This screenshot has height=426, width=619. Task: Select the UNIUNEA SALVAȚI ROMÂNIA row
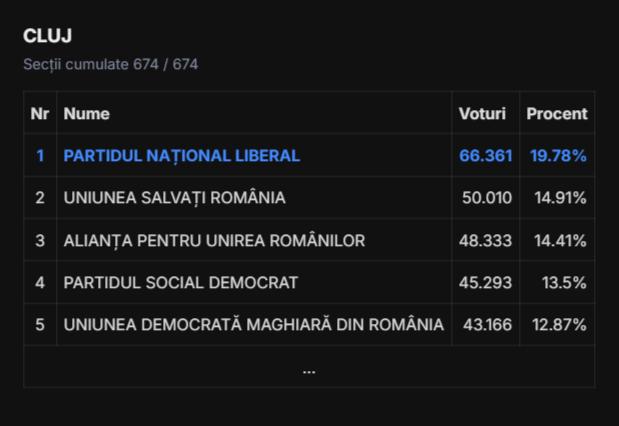174,198
